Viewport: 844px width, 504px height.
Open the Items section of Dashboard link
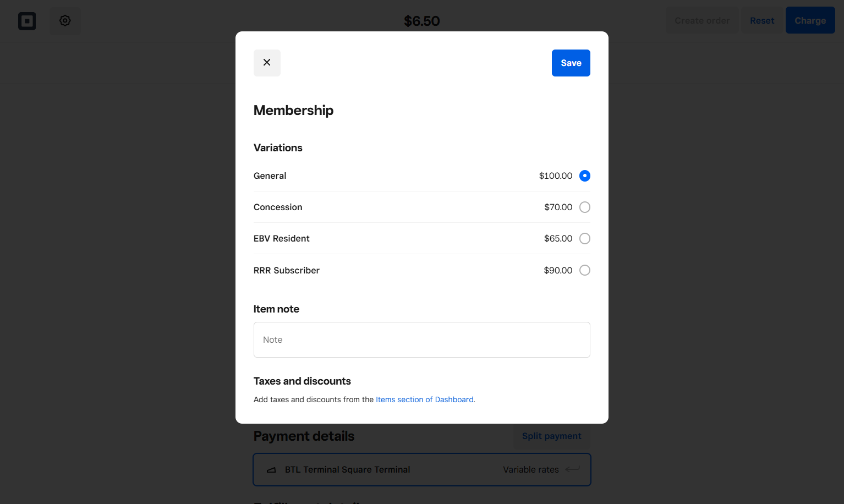click(x=425, y=399)
